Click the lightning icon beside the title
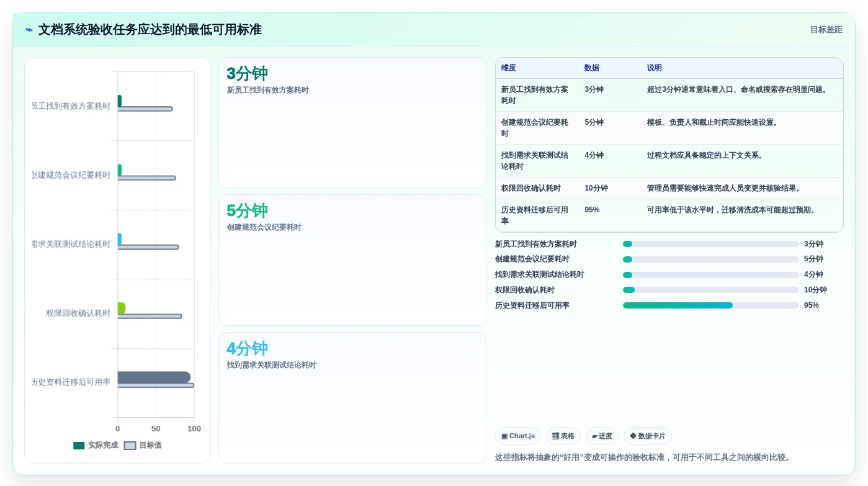Image resolution: width=868 pixels, height=486 pixels. click(29, 30)
